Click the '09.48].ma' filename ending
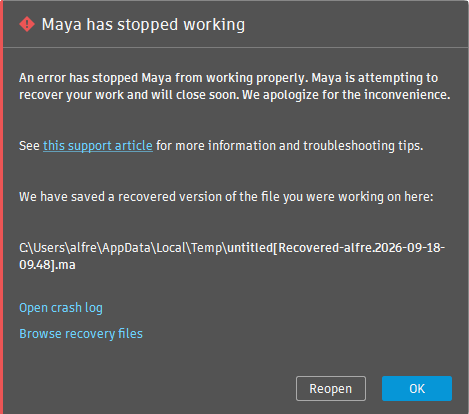The image size is (469, 414). click(47, 265)
